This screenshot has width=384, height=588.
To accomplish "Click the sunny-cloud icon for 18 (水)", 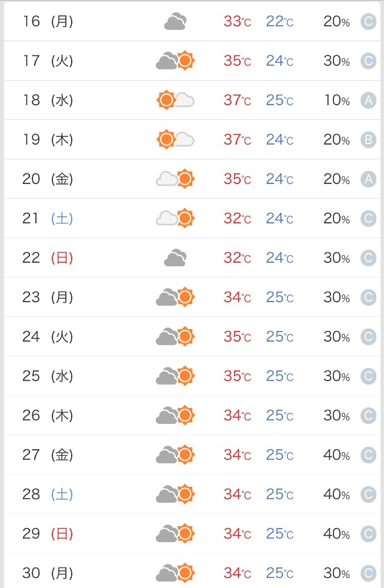I will tap(175, 100).
